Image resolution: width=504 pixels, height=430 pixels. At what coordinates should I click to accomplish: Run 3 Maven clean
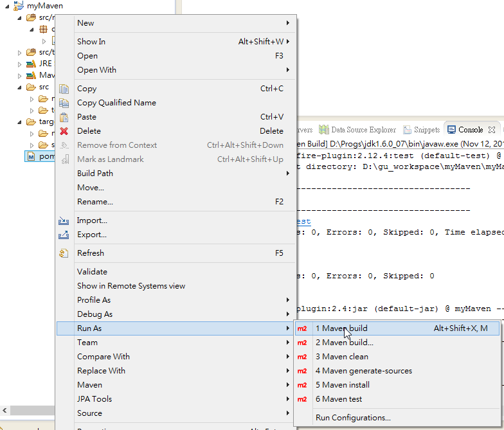tap(397, 357)
